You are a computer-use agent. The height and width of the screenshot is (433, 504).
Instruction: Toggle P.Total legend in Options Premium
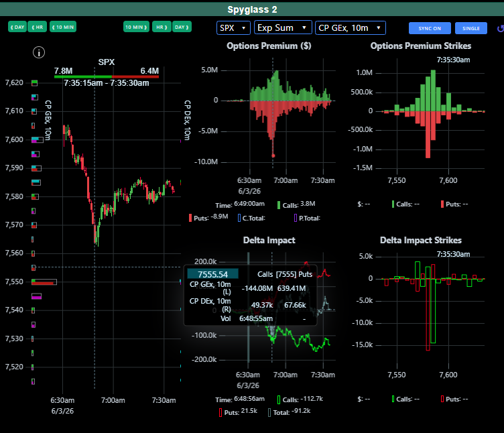(307, 218)
